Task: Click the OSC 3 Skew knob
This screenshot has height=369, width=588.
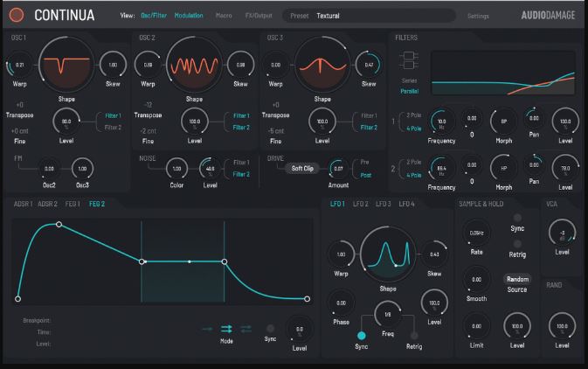Action: point(369,65)
